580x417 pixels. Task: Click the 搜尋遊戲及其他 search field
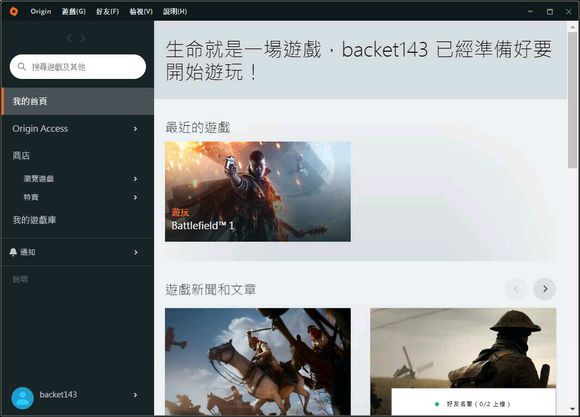click(78, 67)
